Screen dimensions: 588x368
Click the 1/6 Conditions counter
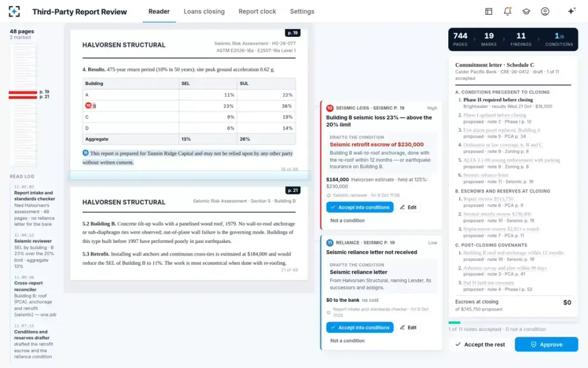coord(559,39)
